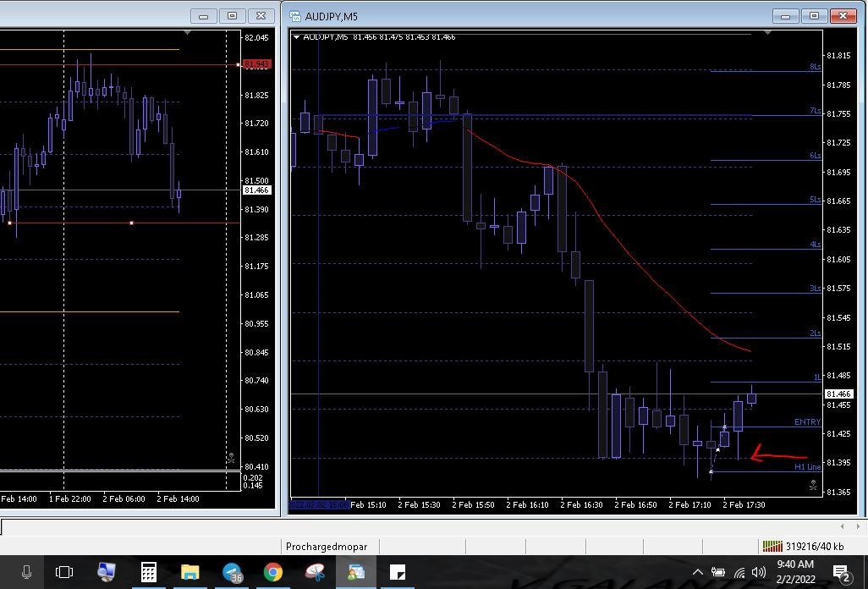Launch Calculator from the taskbar
Image resolution: width=868 pixels, height=589 pixels.
[149, 572]
